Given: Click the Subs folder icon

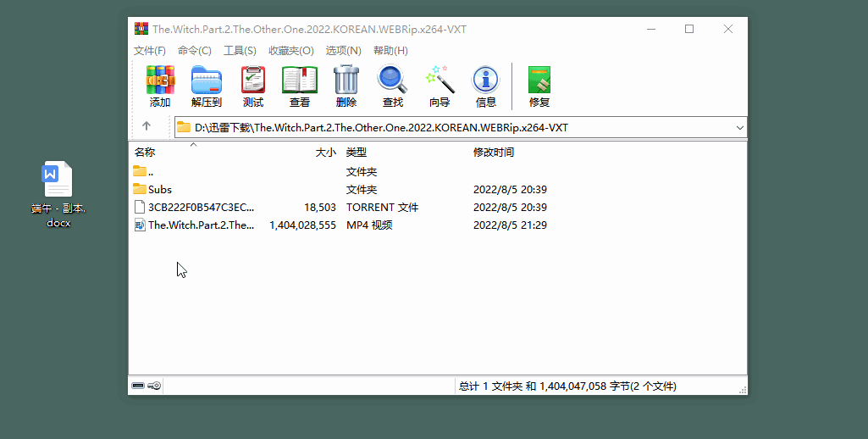Looking at the screenshot, I should point(140,189).
